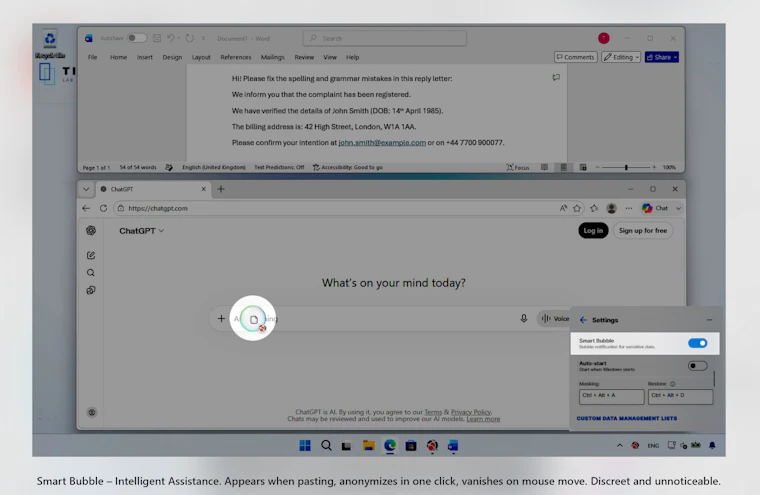The width and height of the screenshot is (760, 495).
Task: Open the View tab in Word
Action: (x=330, y=57)
